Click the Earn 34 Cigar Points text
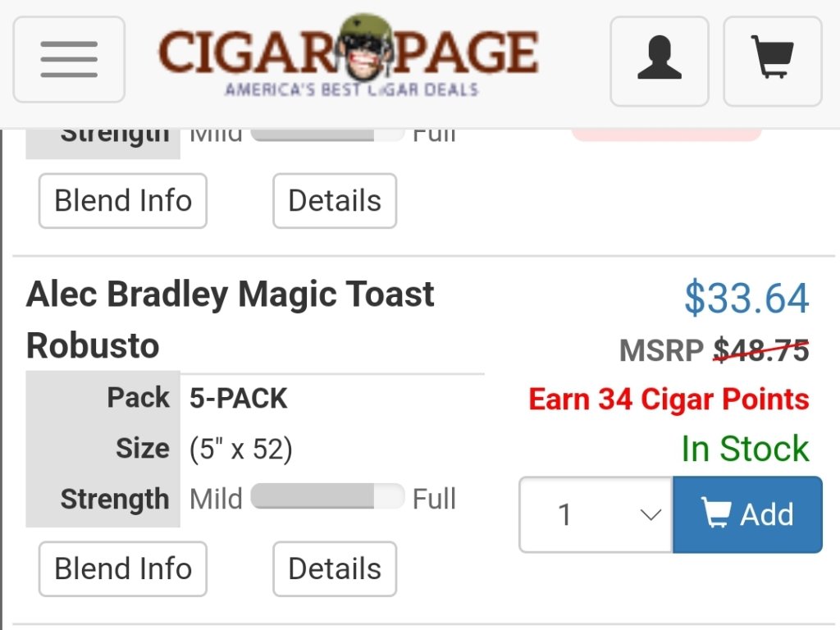This screenshot has width=840, height=630. [x=669, y=399]
